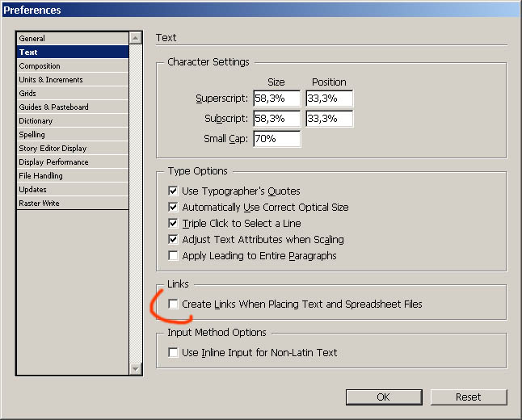Click the Reset button
This screenshot has width=522, height=420.
coord(469,397)
